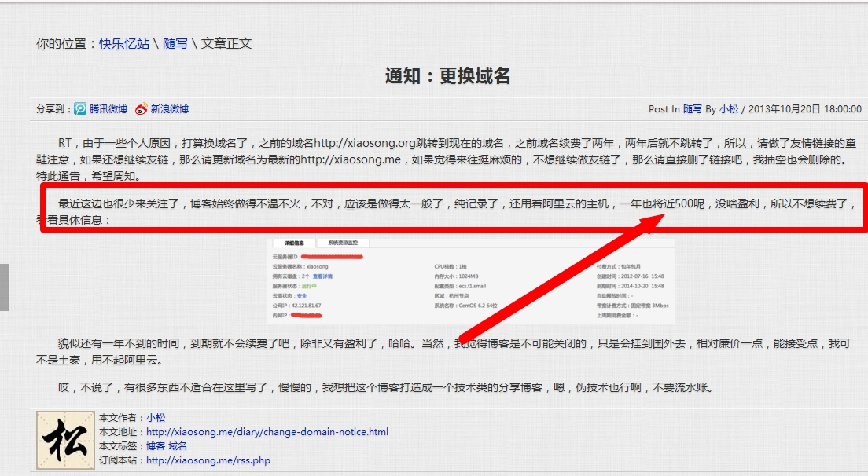Go to 快乐忆站 in the breadcrumb
868x476 pixels.
(x=124, y=44)
